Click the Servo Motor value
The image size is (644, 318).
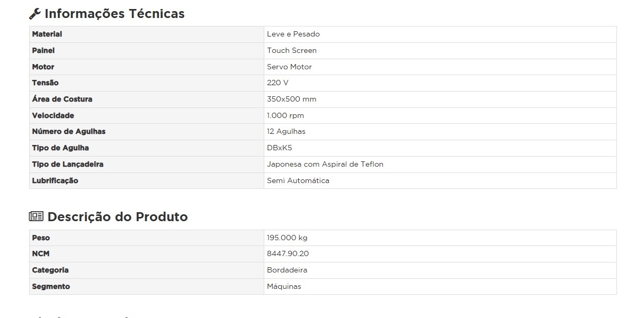(289, 67)
